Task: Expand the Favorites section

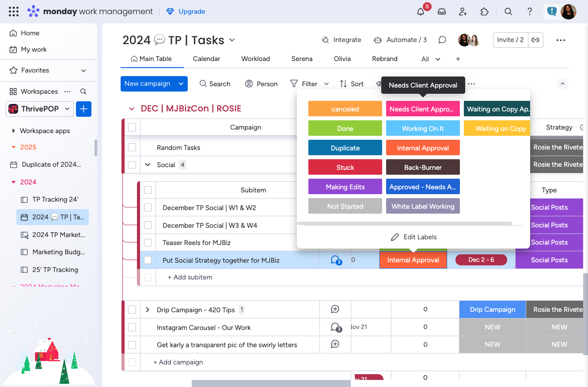Action: click(x=83, y=70)
